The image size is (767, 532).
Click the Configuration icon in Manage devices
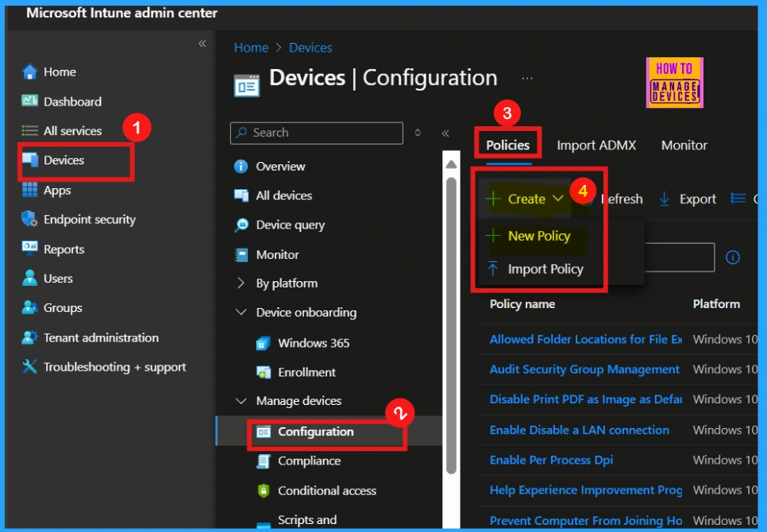click(x=264, y=432)
